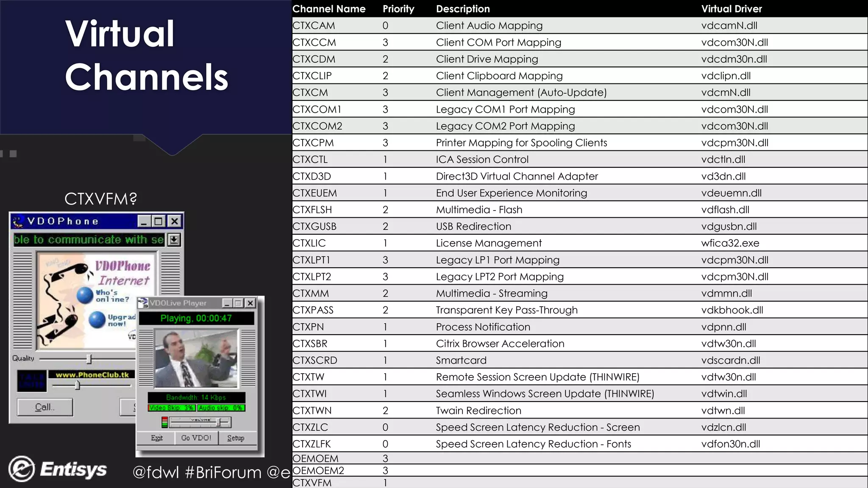868x488 pixels.
Task: Click the VDOPhone title bar phone icon
Action: coord(18,221)
